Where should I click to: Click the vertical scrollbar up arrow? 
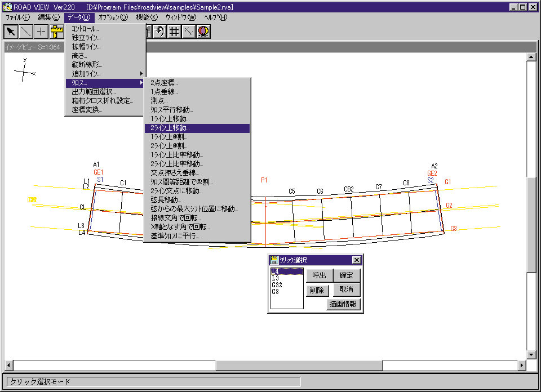click(531, 57)
